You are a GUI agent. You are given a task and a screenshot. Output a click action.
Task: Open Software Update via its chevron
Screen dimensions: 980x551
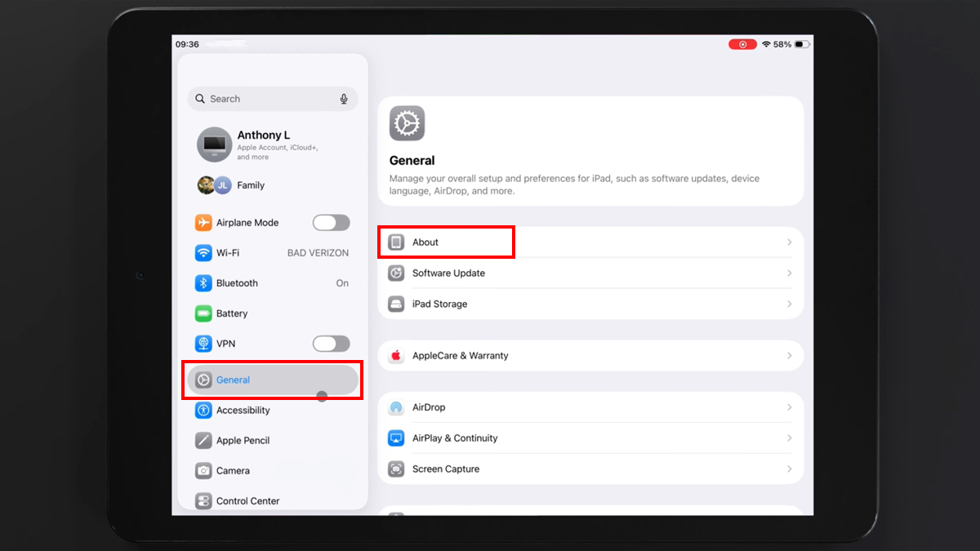tap(790, 273)
